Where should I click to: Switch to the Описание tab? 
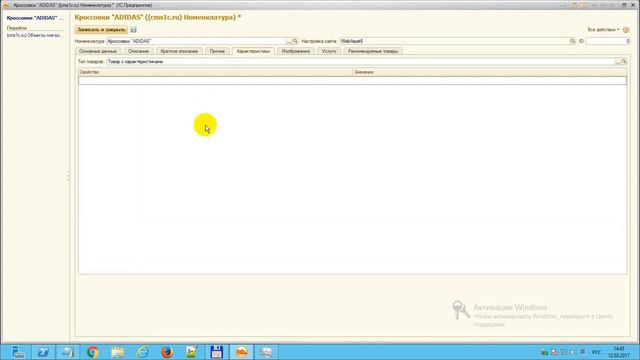click(x=138, y=51)
